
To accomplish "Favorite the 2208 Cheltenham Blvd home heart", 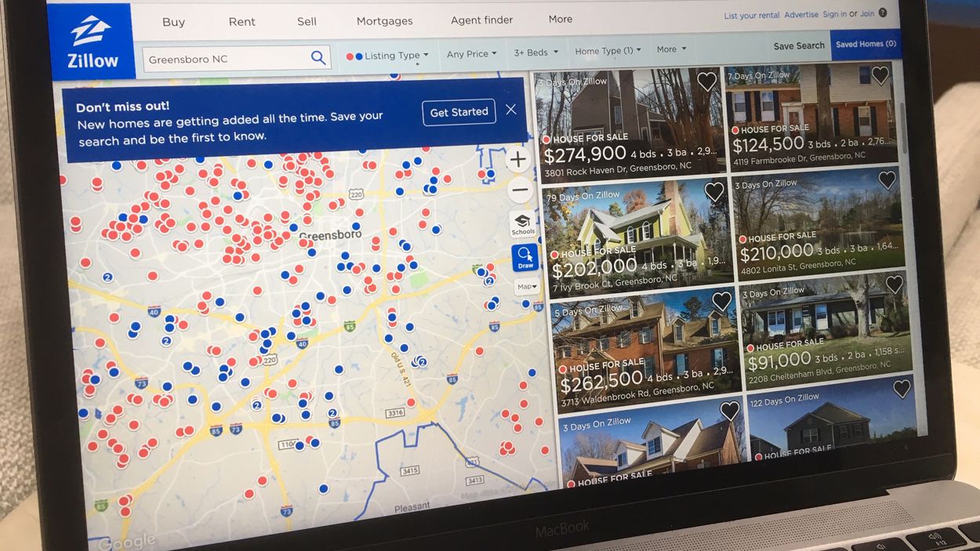I will 895,285.
